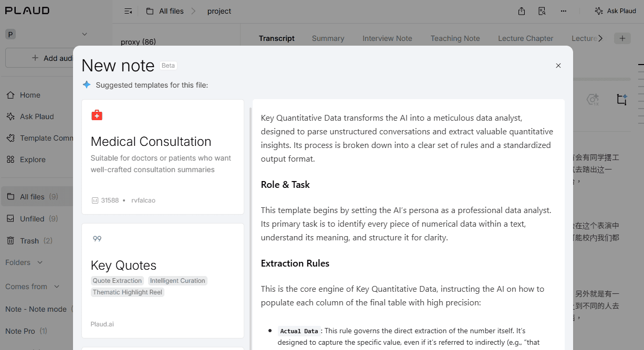Viewport: 644px width, 350px height.
Task: Click the search-in-document icon
Action: click(542, 11)
